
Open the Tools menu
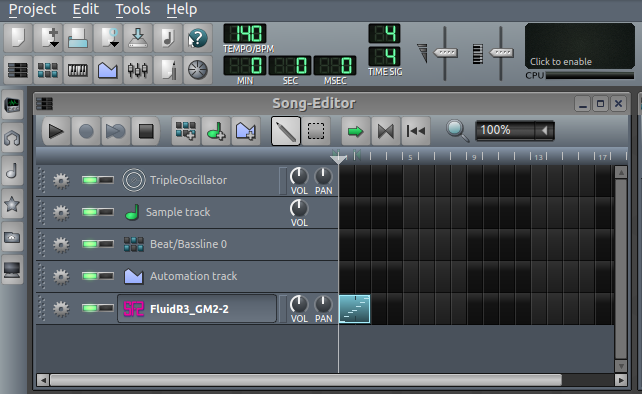point(133,9)
